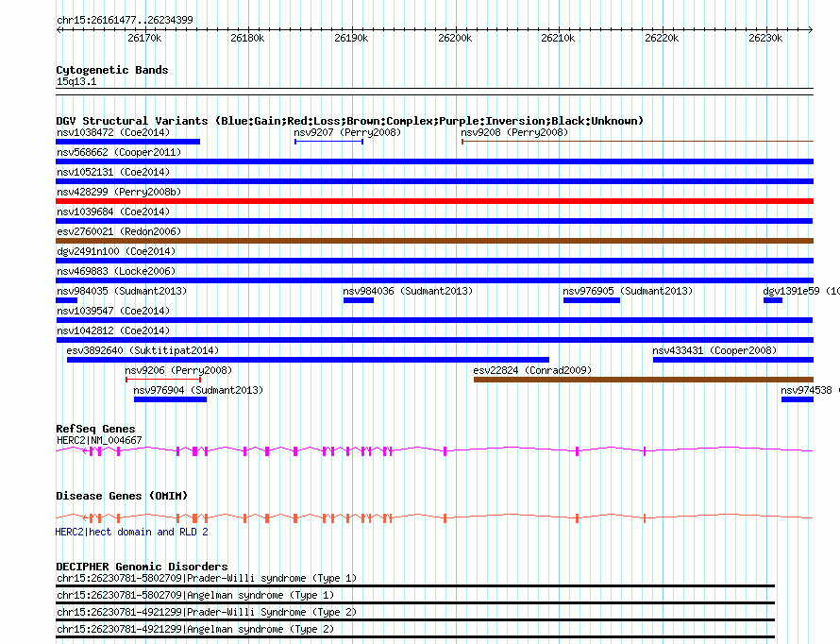Screen dimensions: 840x644
Task: Click the red nsv428299 loss variant bar
Action: coord(434,201)
